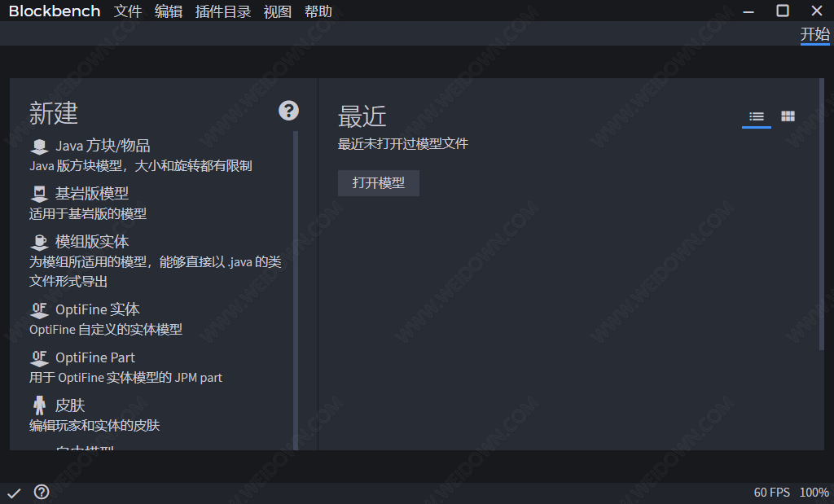Switch recent models to list view

coord(757,116)
